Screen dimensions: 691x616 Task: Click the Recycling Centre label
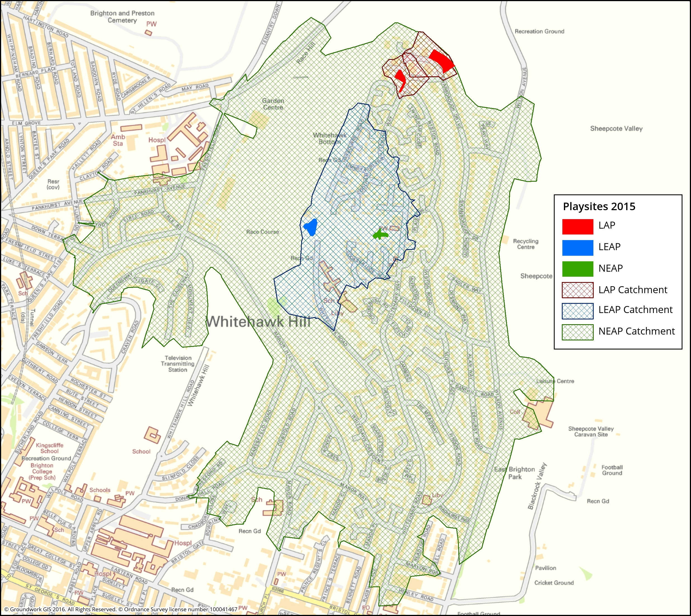click(x=525, y=244)
